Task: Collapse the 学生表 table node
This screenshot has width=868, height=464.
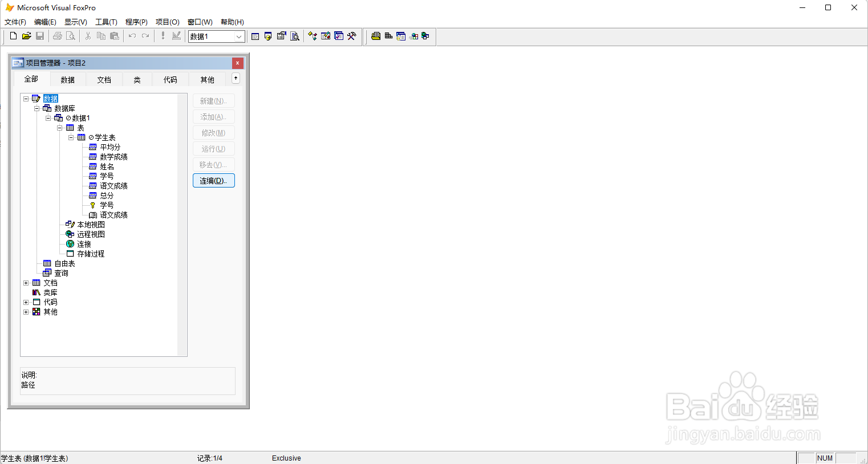Action: [x=71, y=137]
